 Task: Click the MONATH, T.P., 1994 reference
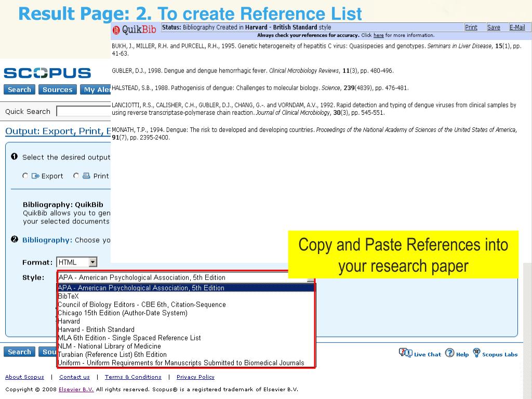(314, 134)
